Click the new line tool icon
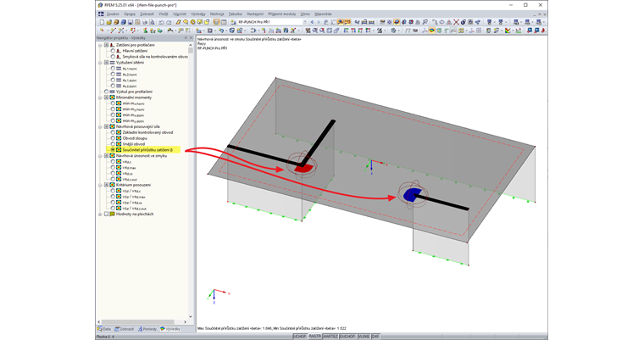Viewport: 644px width, 340px height. point(114,31)
